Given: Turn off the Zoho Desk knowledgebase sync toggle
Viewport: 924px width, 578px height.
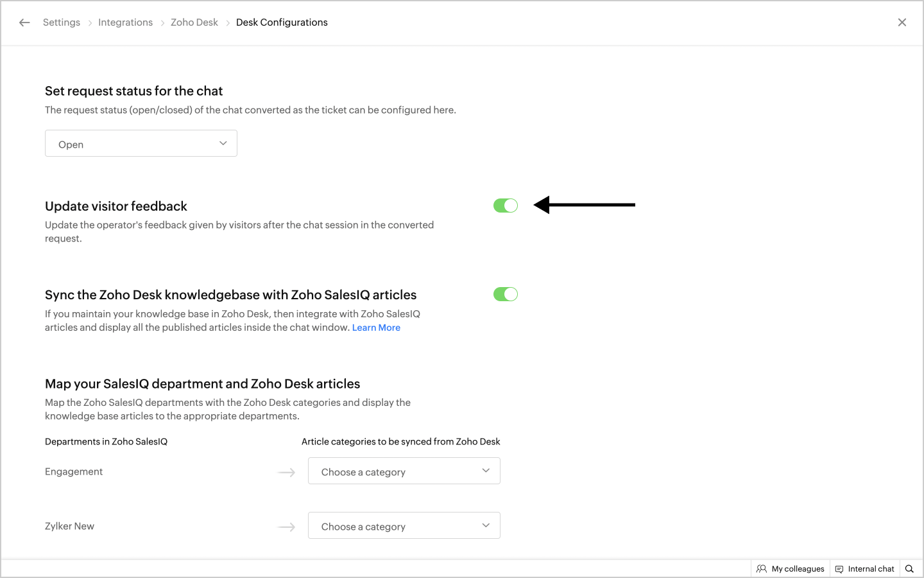Looking at the screenshot, I should click(x=505, y=294).
